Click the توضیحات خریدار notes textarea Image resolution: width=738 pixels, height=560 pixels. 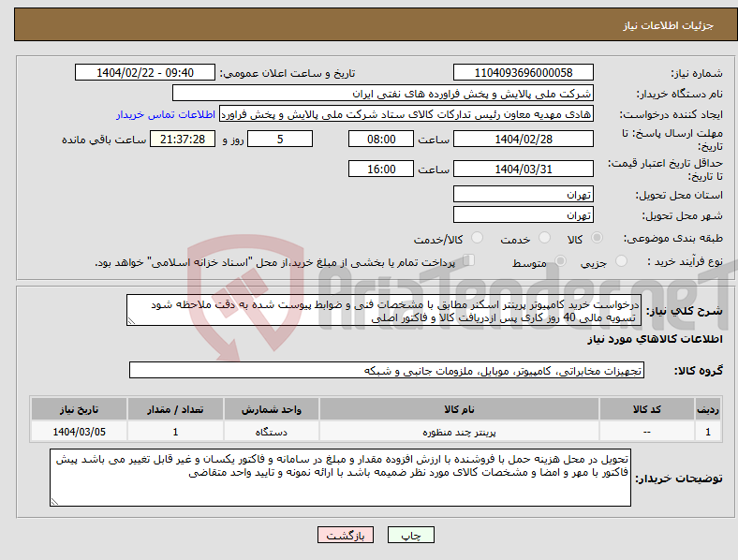[x=340, y=478]
